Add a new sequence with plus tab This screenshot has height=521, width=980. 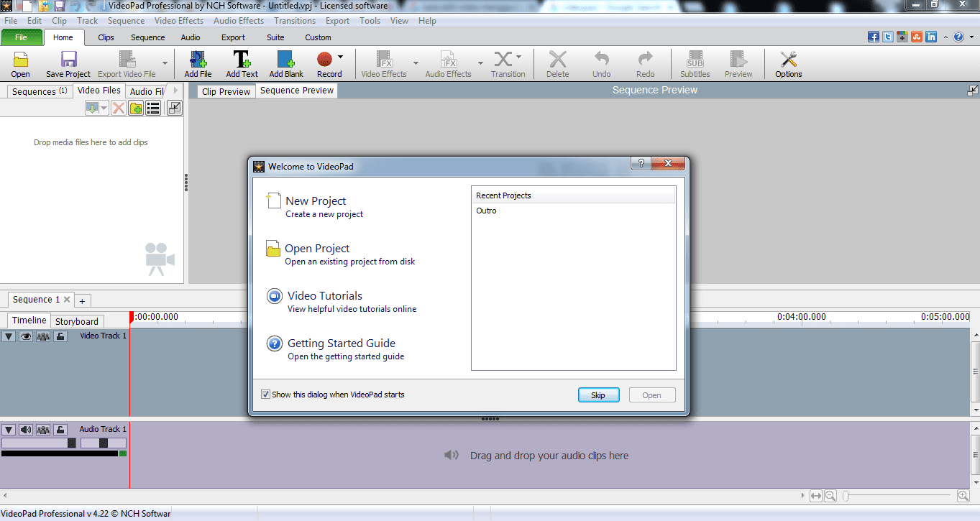82,301
